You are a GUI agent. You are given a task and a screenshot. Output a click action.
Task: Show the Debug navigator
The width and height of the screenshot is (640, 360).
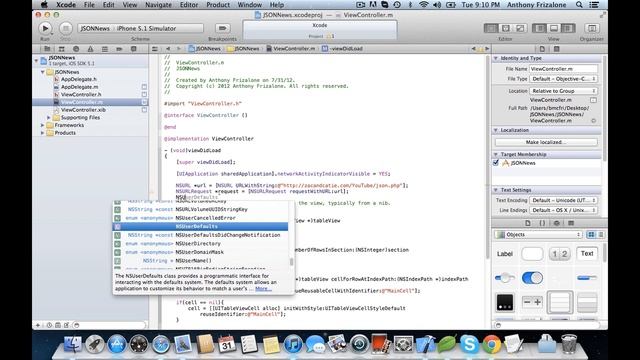coord(105,49)
